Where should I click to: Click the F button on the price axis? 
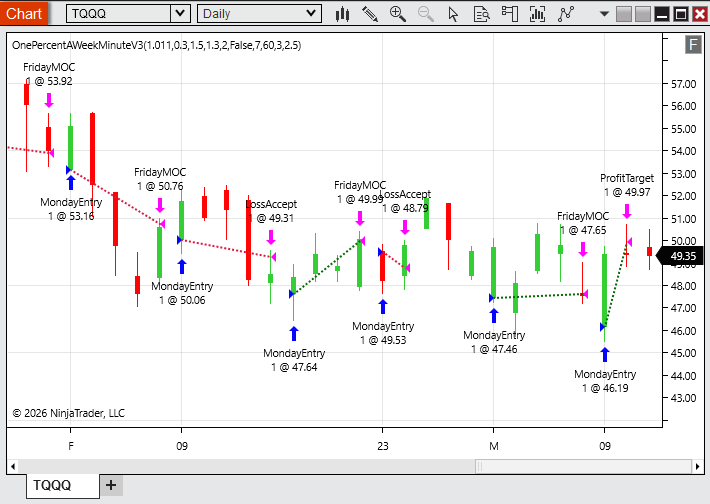693,44
